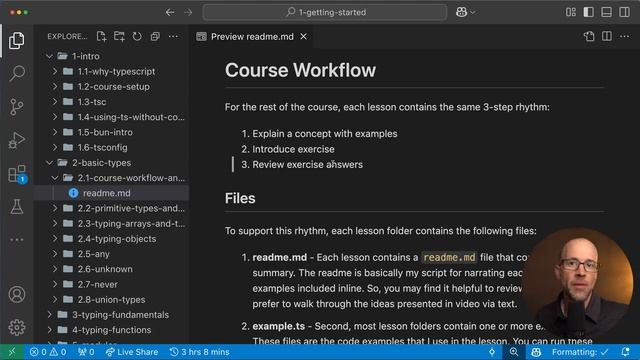Image resolution: width=640 pixels, height=360 pixels.
Task: Toggle the secondary side bar
Action: pos(624,12)
